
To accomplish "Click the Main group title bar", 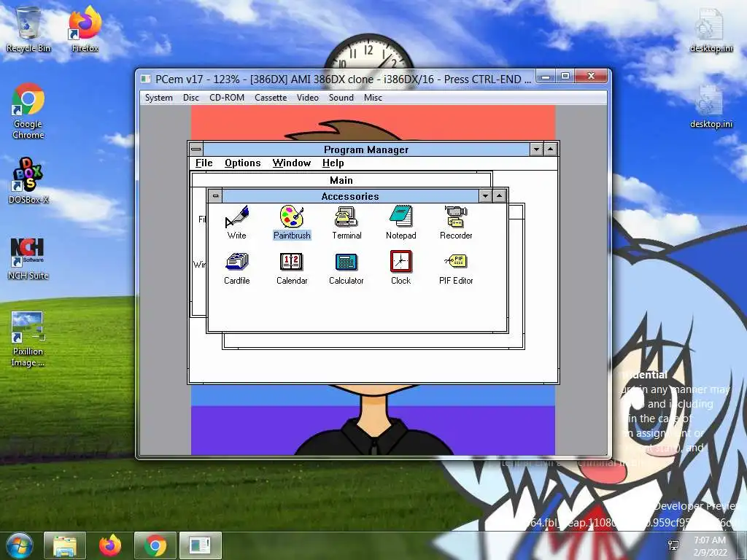I will click(341, 180).
